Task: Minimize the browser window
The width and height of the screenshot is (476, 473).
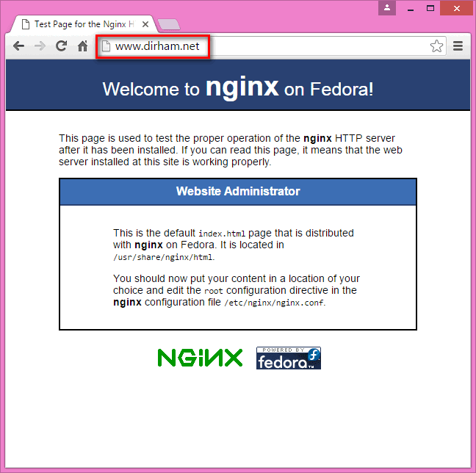Action: 411,9
